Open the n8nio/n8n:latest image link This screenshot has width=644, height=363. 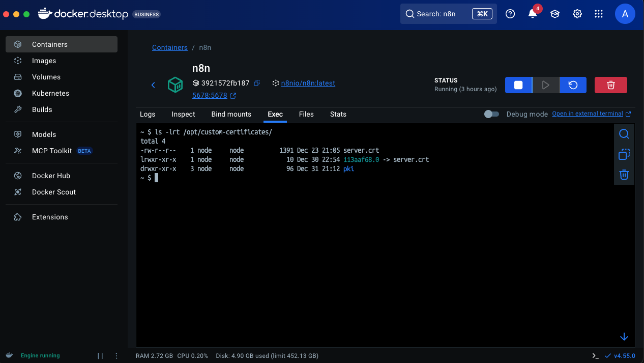308,83
